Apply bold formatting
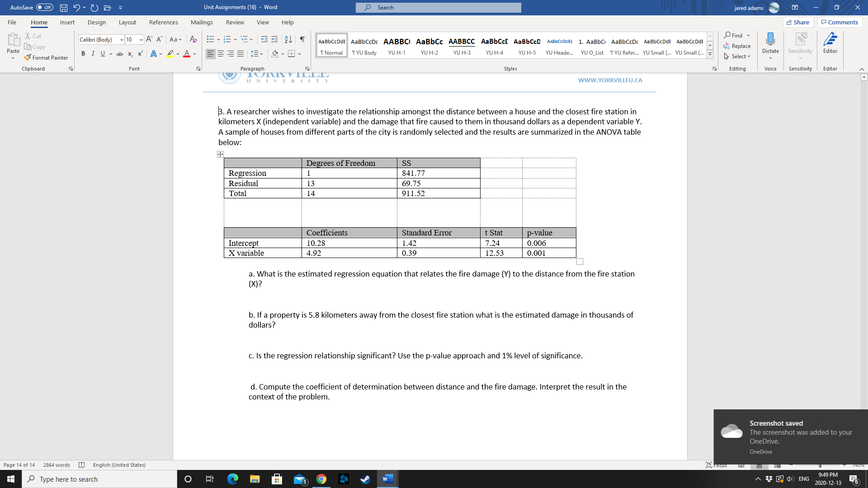Image resolution: width=868 pixels, height=488 pixels. coord(83,53)
